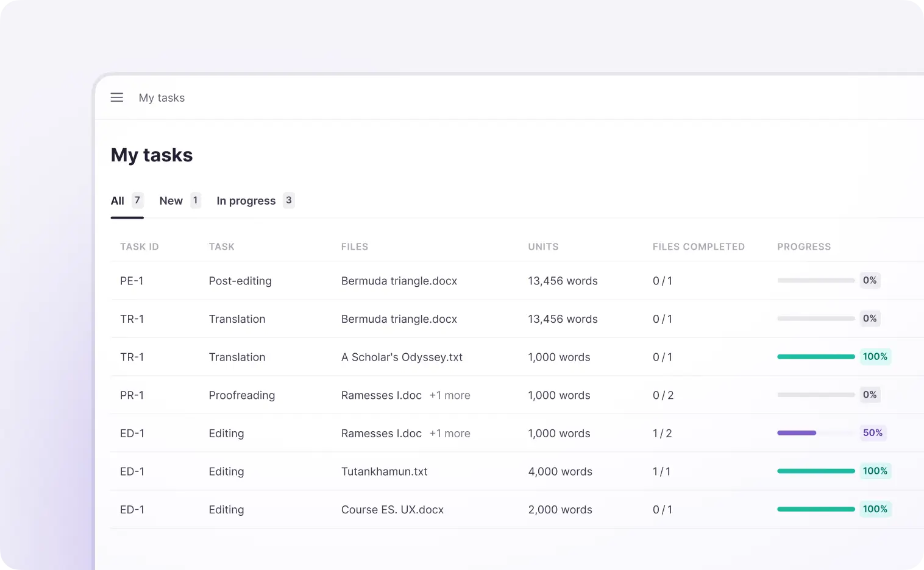Open the PR-1 task ID
Image resolution: width=924 pixels, height=570 pixels.
132,395
